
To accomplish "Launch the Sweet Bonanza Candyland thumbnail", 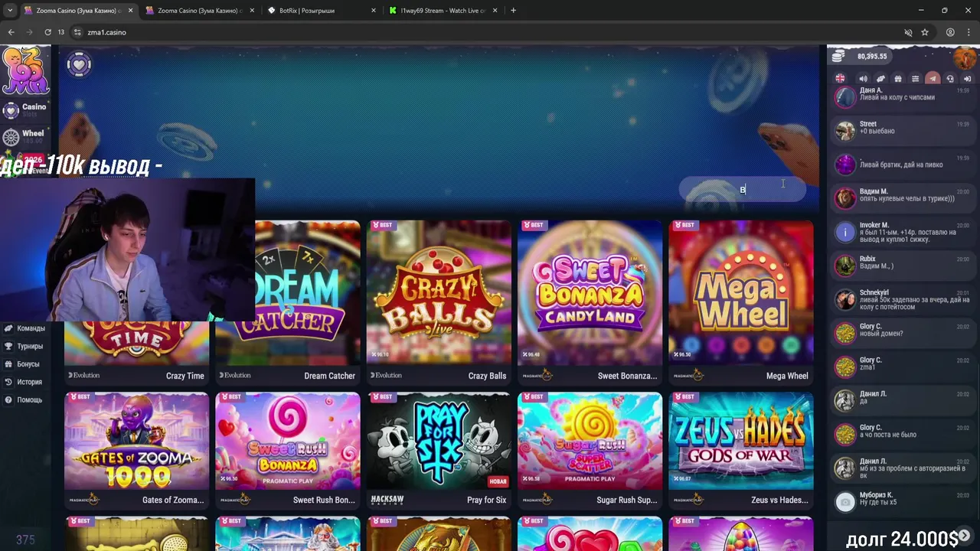I will [x=590, y=293].
